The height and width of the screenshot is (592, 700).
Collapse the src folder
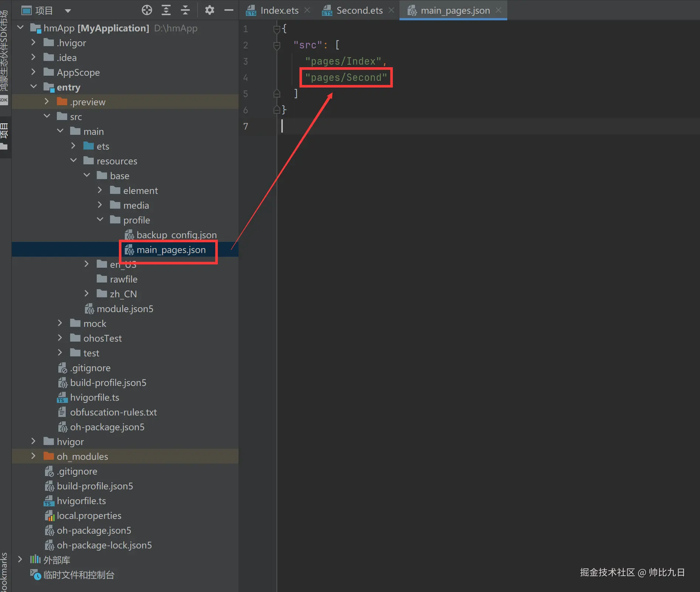pos(47,116)
